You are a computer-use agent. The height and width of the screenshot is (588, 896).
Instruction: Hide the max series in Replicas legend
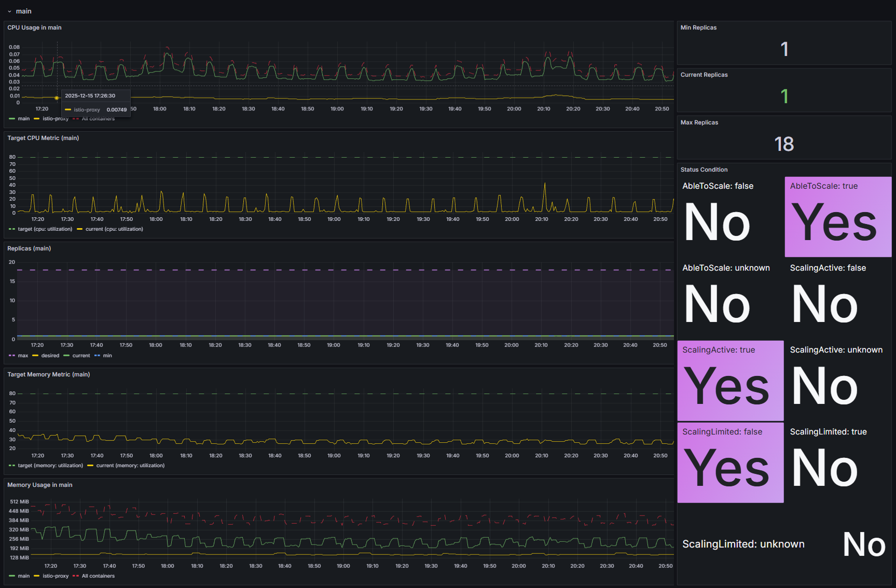click(x=22, y=355)
